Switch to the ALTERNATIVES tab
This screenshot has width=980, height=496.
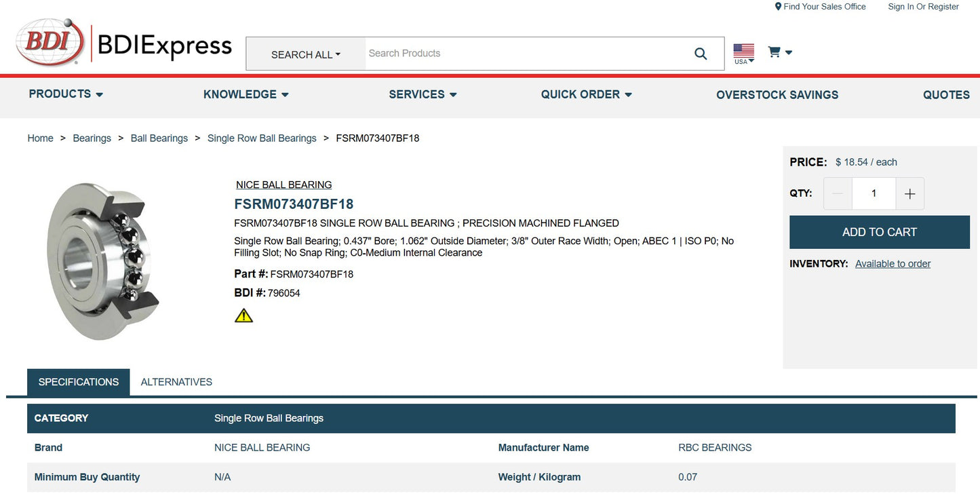[x=176, y=382]
